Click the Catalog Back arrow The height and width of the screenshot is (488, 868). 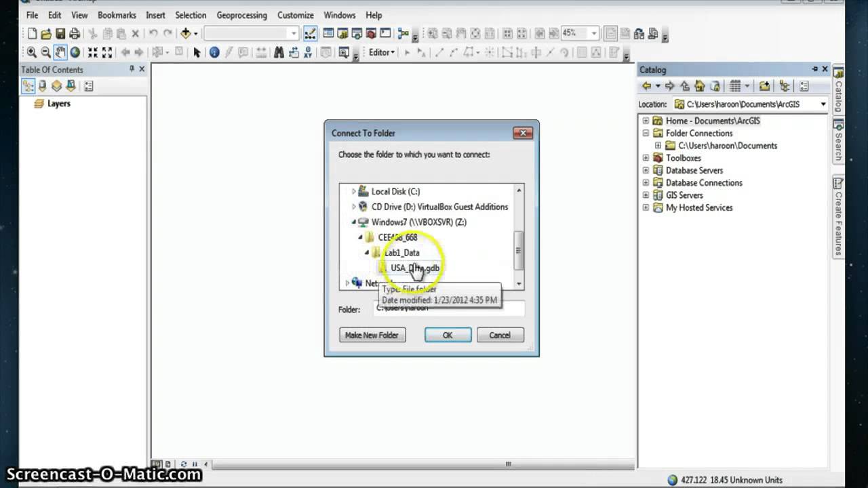pos(647,86)
